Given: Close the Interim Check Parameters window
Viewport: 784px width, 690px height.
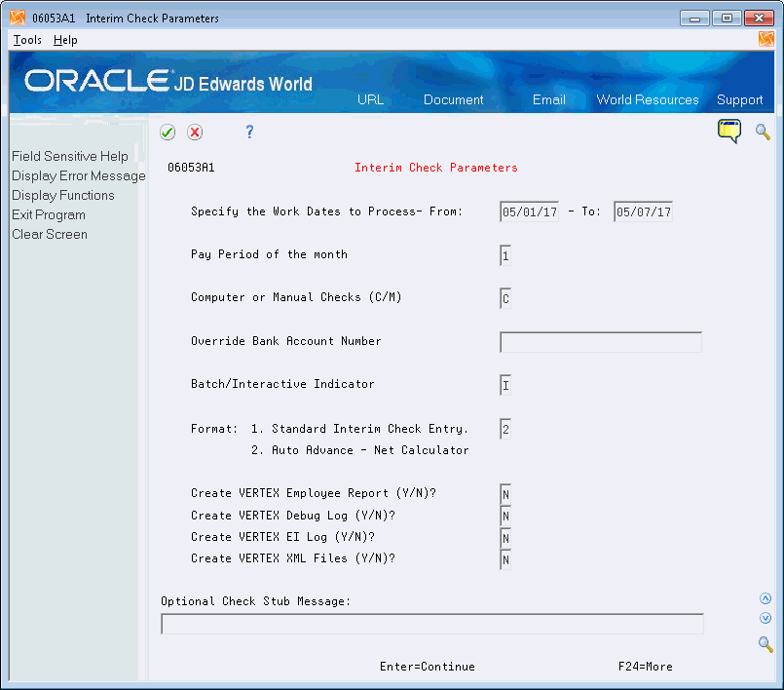Looking at the screenshot, I should click(x=759, y=19).
